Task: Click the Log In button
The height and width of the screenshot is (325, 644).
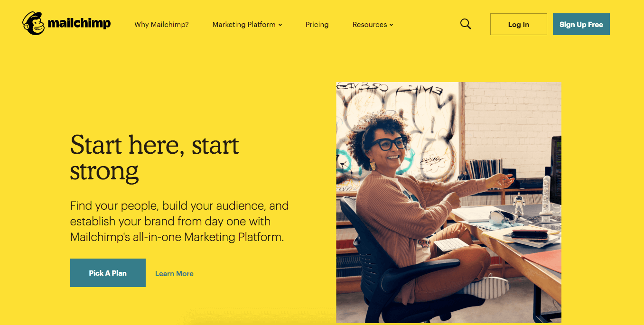Action: [x=518, y=24]
